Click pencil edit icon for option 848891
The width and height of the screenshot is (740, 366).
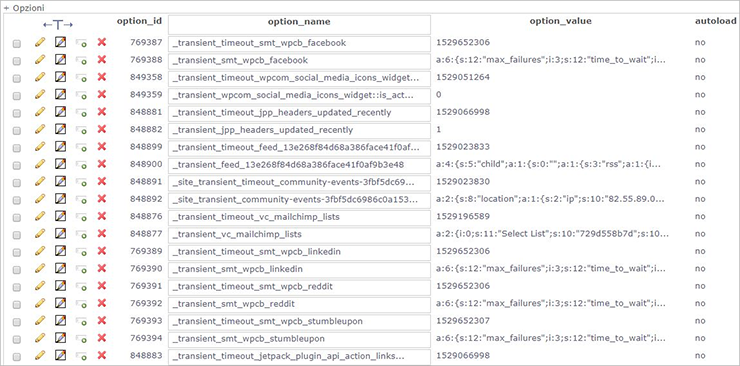click(40, 181)
